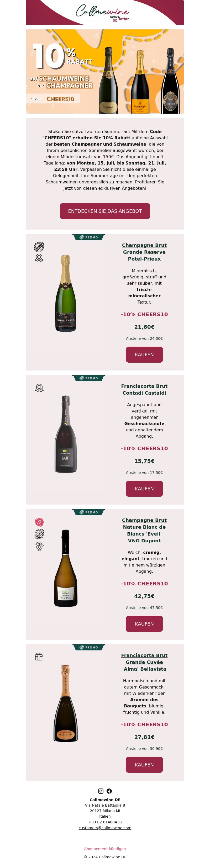Screen dimensions: 210x868
Task: Click Abonnement kündigen unsubscribe link
Action: (x=105, y=849)
